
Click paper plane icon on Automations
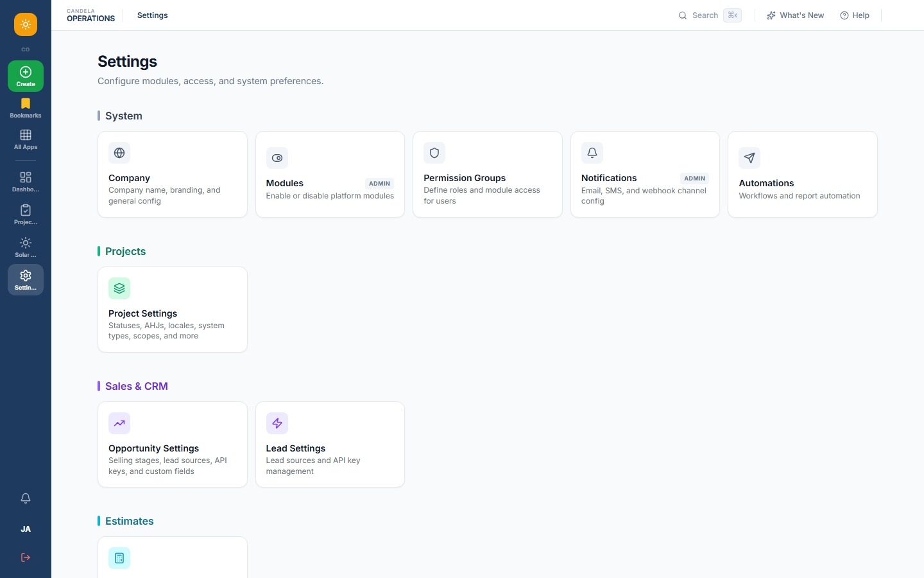749,158
